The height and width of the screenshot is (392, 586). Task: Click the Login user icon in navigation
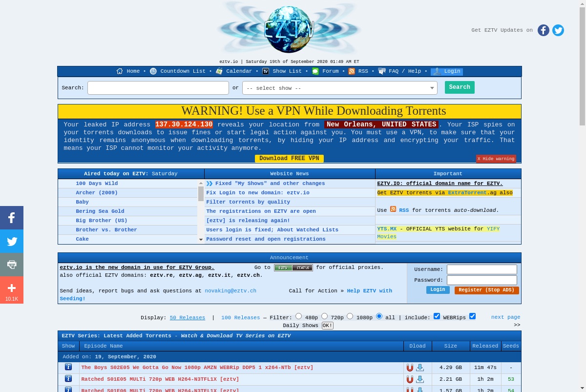[x=437, y=71]
